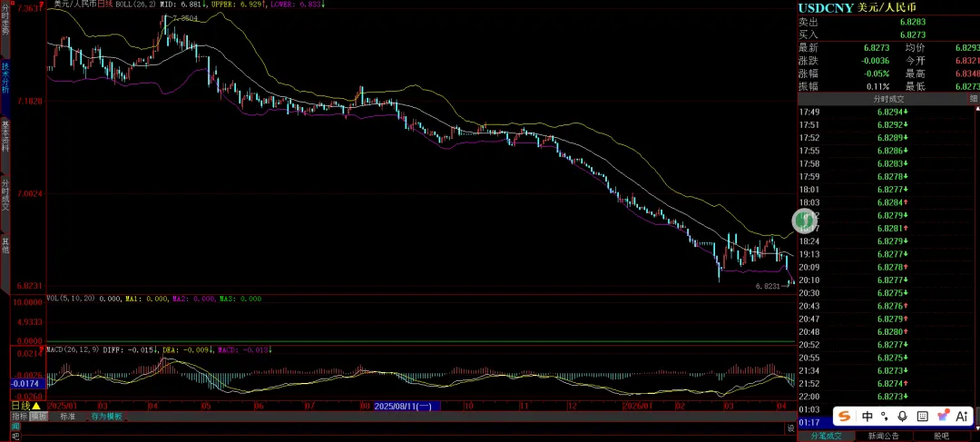Viewport: 980px width, 442px height.
Task: Click the 指标 button below the chart
Action: click(19, 417)
